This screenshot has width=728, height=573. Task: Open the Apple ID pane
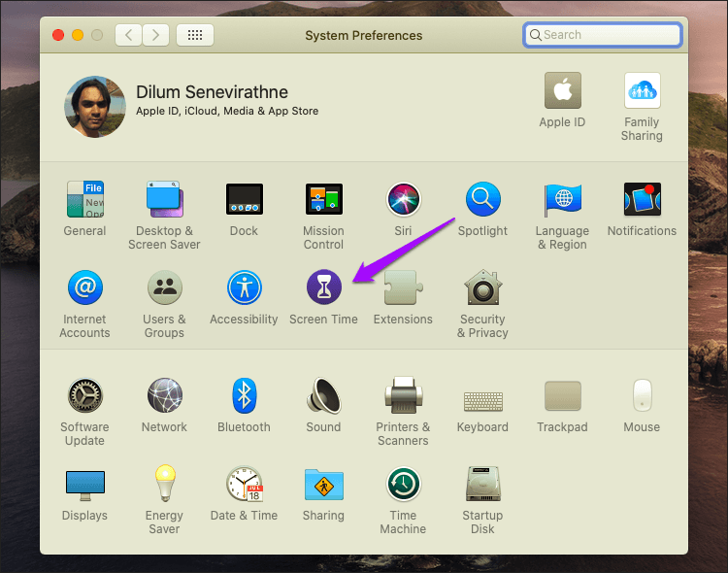(562, 90)
